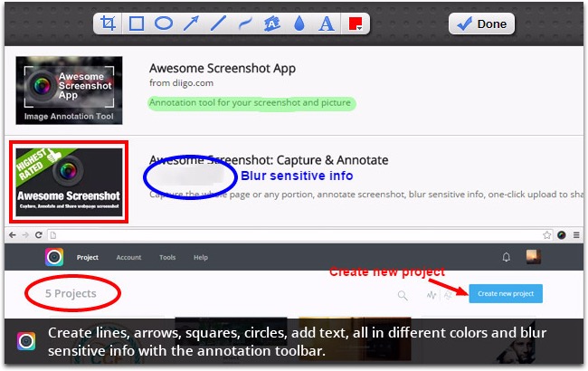
Task: Select the Rectangle tool
Action: [136, 24]
